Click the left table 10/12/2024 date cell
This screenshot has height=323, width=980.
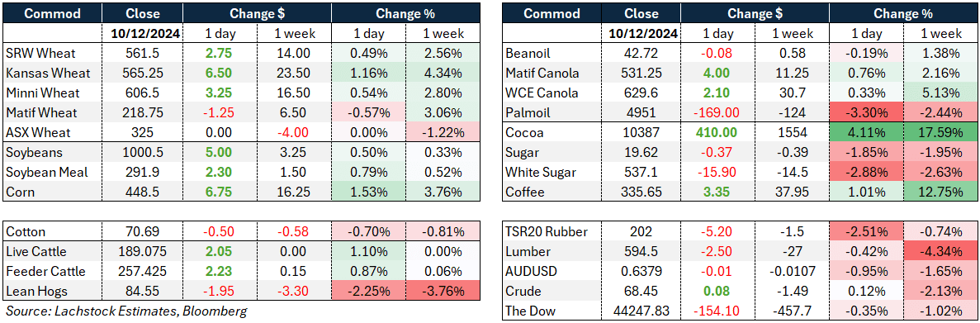tap(143, 34)
